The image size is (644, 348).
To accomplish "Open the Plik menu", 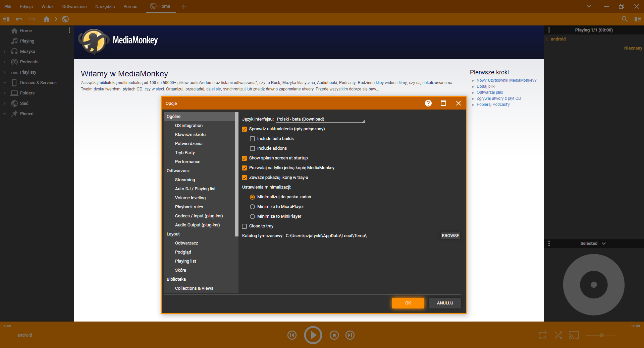I will 8,6.
